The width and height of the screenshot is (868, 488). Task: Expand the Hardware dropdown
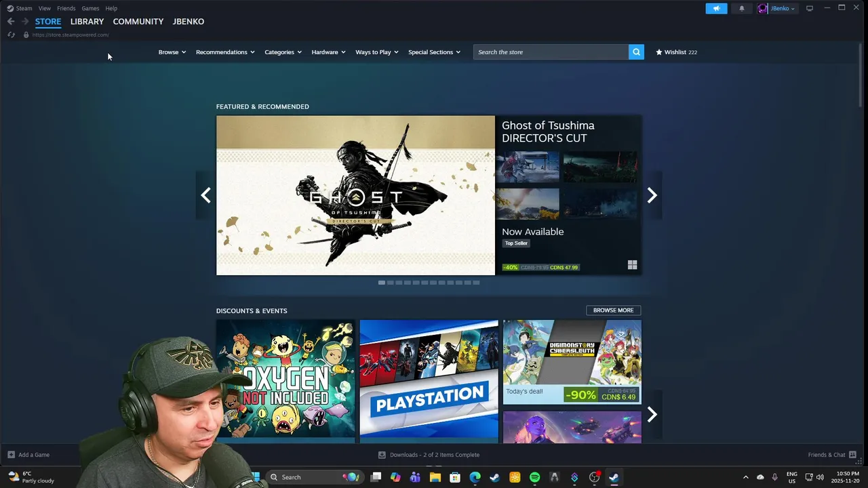328,52
